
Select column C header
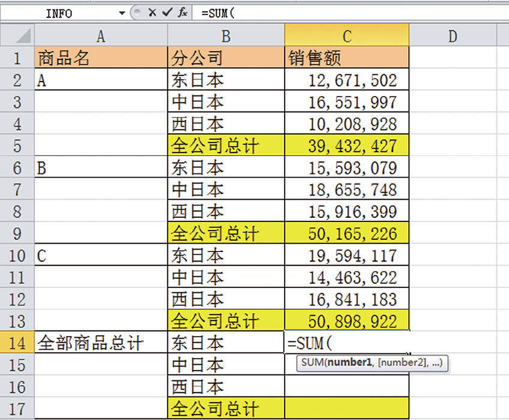pyautogui.click(x=346, y=35)
